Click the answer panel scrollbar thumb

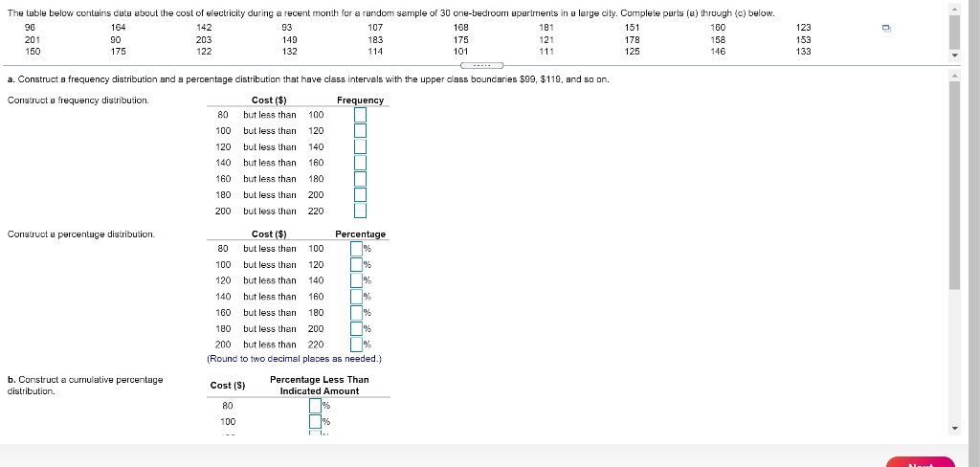tap(954, 185)
